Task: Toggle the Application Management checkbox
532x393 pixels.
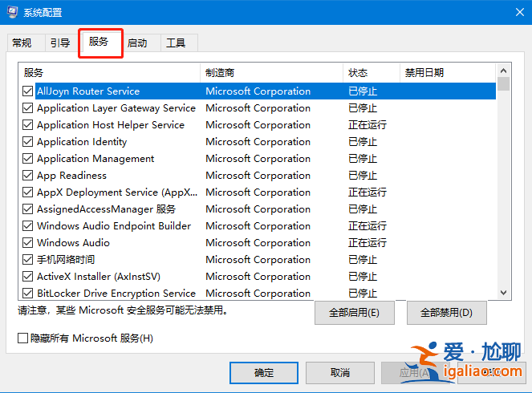Action: [27, 158]
